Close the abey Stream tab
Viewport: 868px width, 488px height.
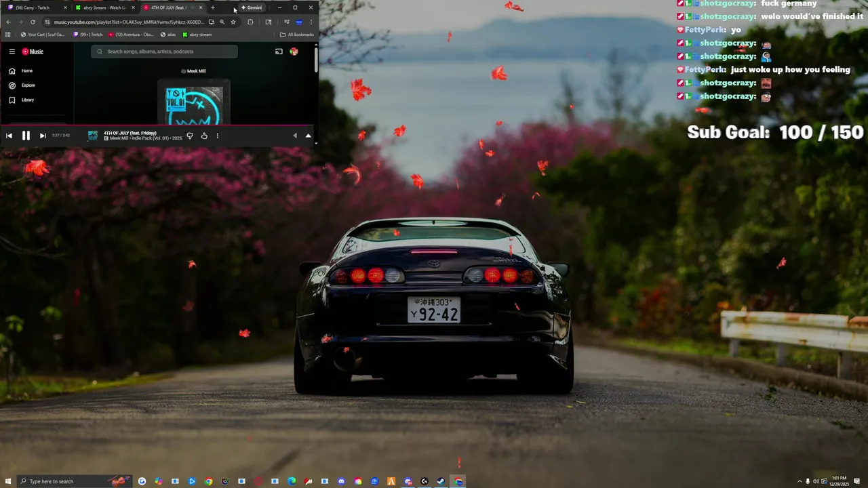(x=133, y=7)
